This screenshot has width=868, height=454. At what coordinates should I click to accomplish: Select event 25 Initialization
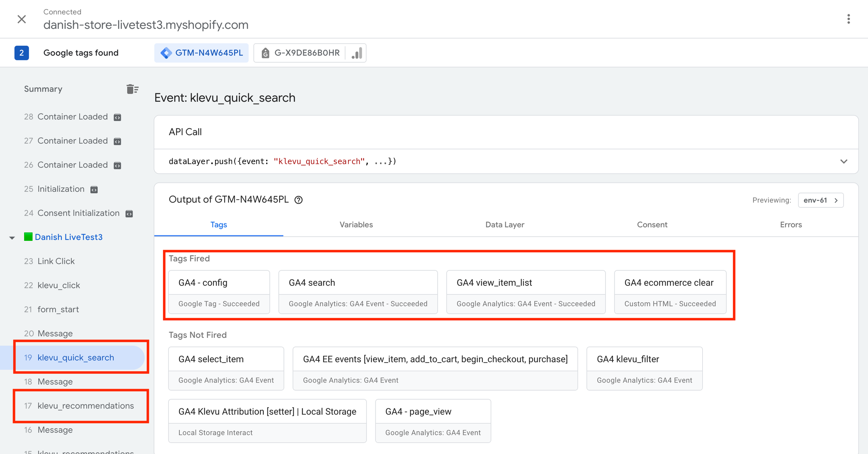pos(54,189)
